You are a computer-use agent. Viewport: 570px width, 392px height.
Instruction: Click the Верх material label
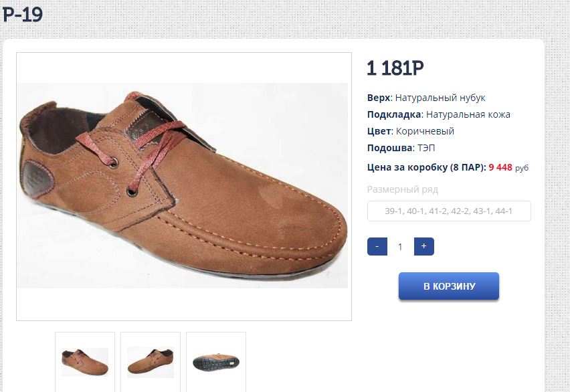(x=379, y=98)
